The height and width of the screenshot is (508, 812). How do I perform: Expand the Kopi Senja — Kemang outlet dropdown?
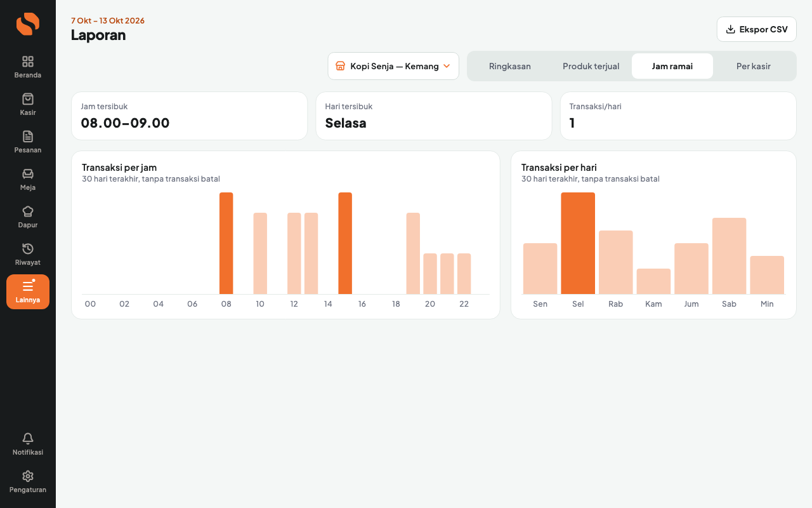pos(393,66)
